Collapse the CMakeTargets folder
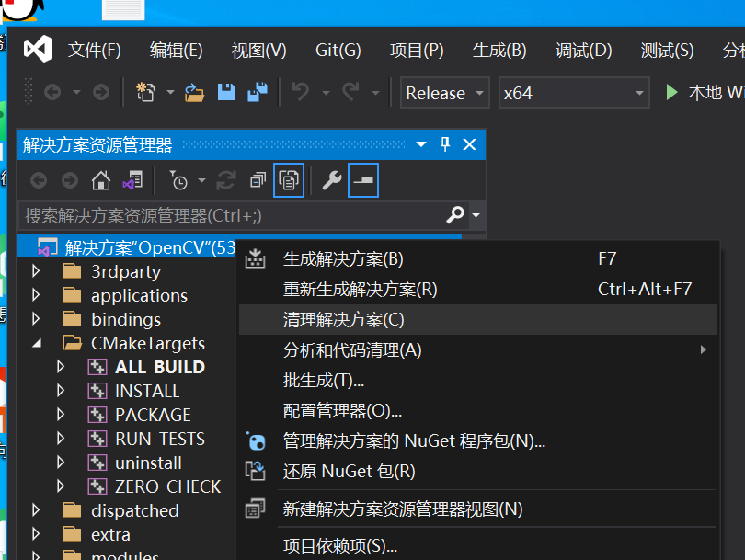 coord(37,343)
